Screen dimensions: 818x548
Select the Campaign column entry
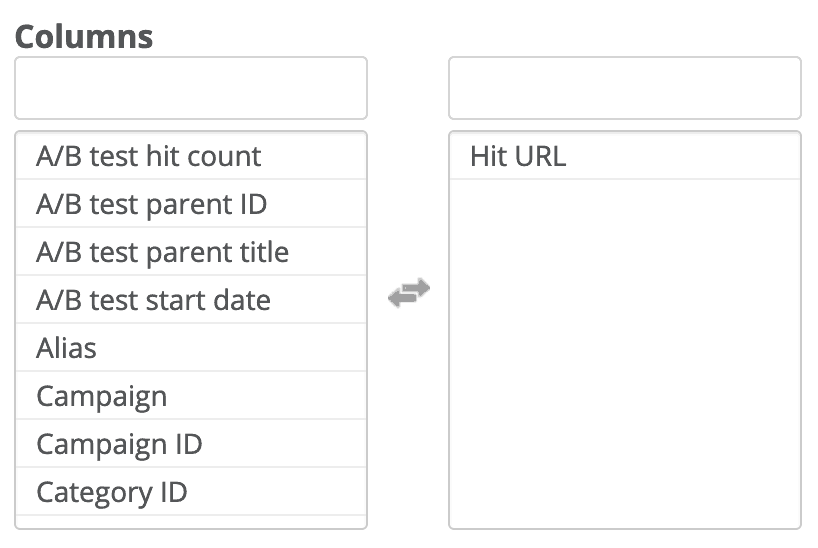(191, 396)
